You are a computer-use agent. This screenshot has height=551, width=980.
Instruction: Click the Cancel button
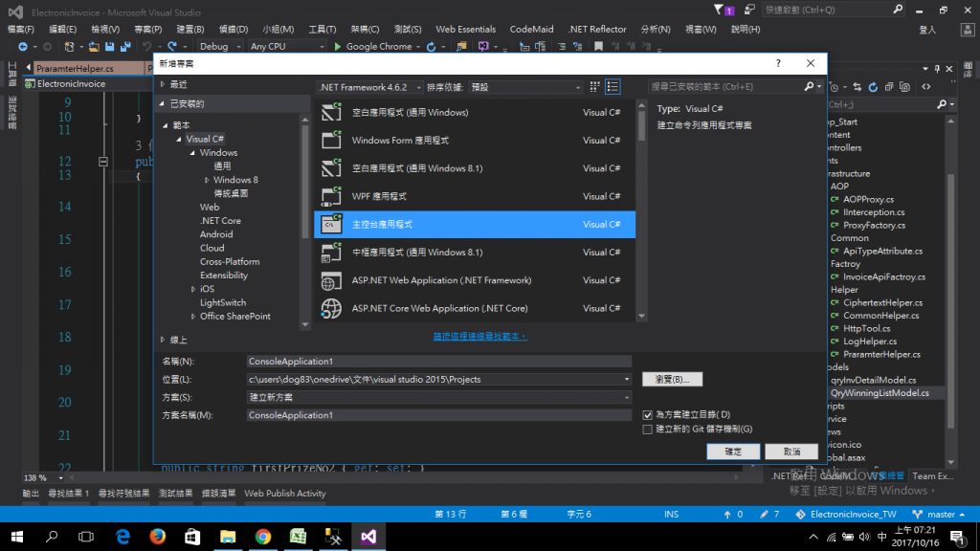click(791, 452)
